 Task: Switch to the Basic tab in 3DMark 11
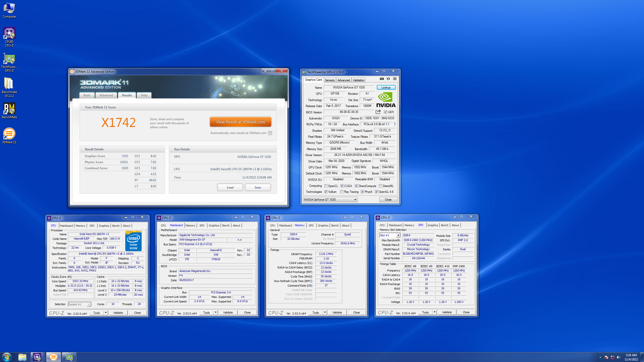[x=87, y=95]
